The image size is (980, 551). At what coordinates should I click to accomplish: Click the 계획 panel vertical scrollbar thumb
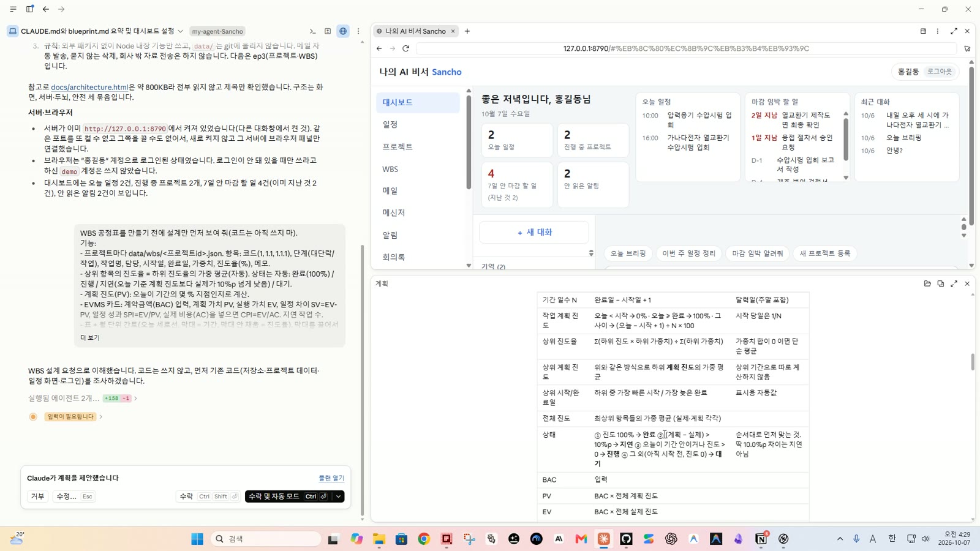click(x=972, y=362)
